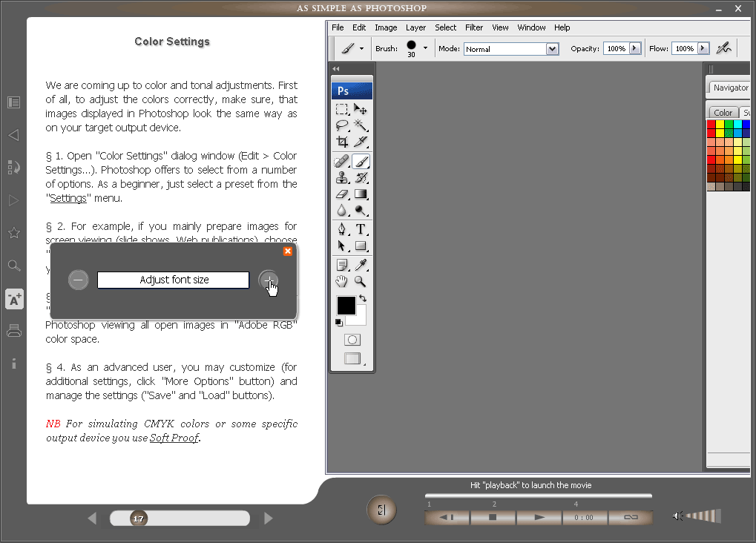756x543 pixels.
Task: Collapse the toolbox with double-arrow
Action: [x=335, y=68]
